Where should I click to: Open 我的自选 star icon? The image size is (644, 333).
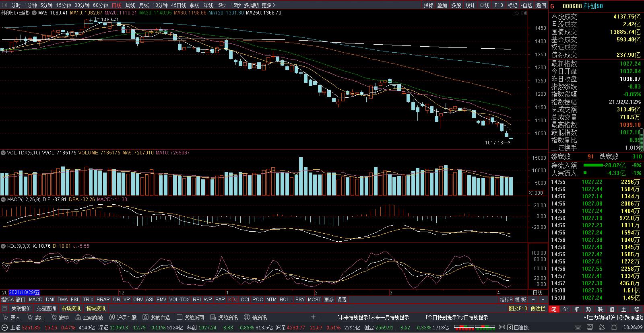(145, 318)
